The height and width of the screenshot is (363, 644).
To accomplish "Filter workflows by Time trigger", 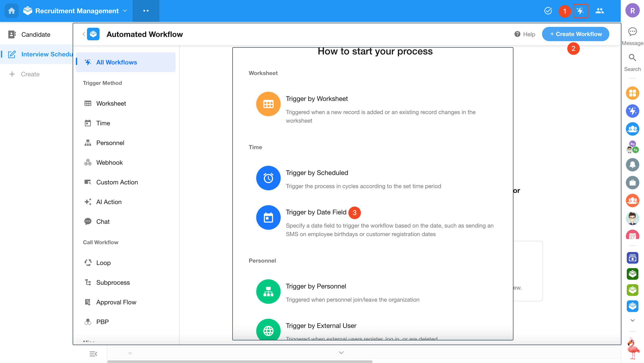I will coord(125,123).
